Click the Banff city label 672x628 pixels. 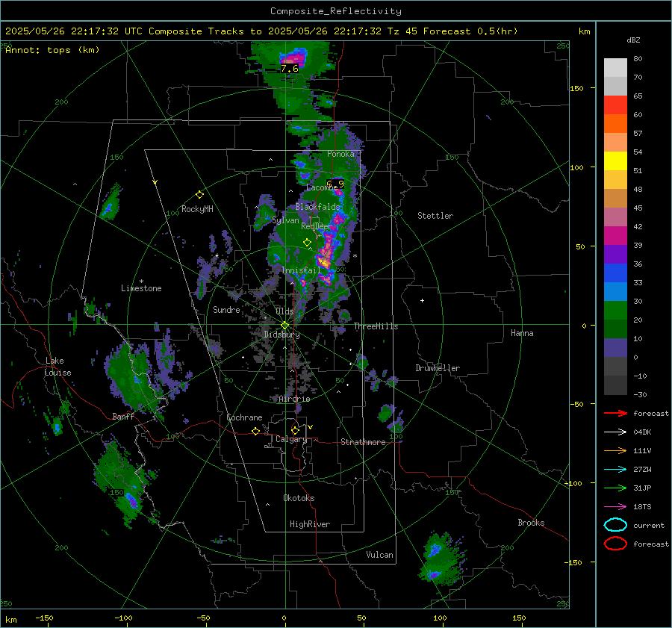[123, 416]
